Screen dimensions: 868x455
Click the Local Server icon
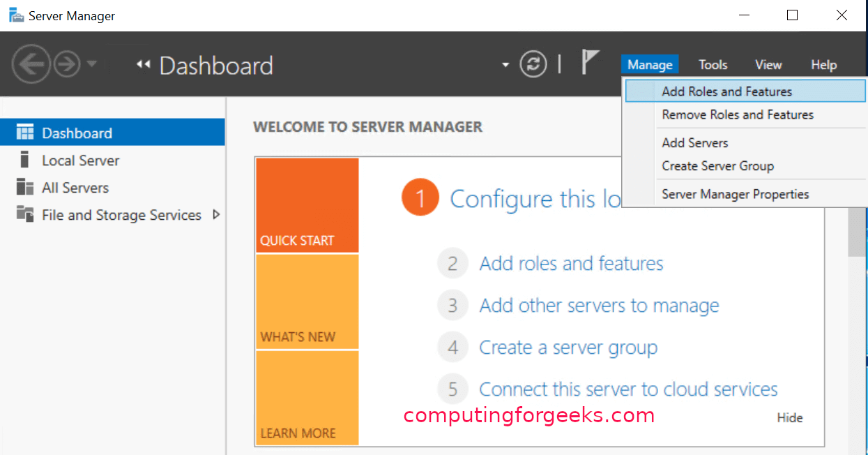25,160
